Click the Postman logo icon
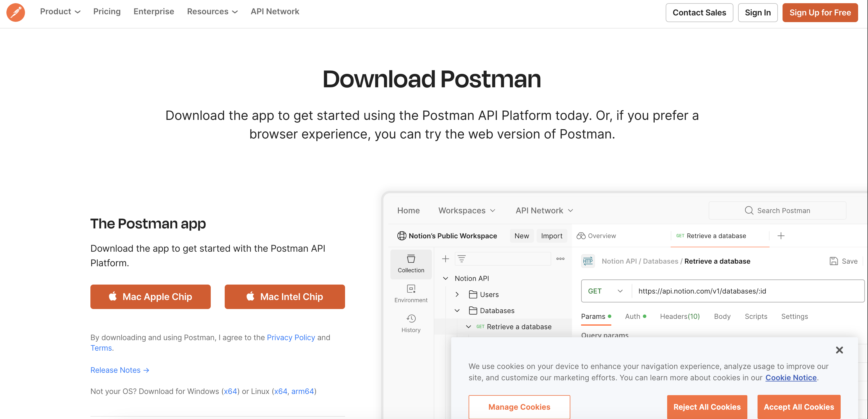The width and height of the screenshot is (868, 419). tap(15, 12)
